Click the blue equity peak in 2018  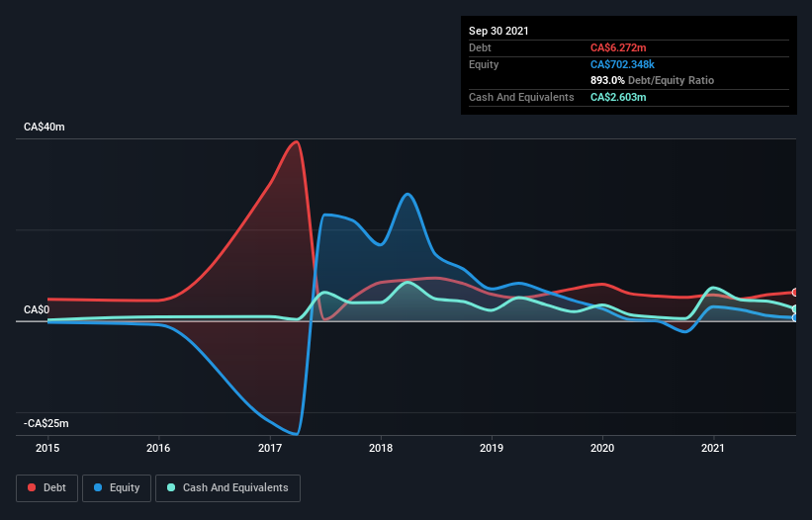pos(407,194)
